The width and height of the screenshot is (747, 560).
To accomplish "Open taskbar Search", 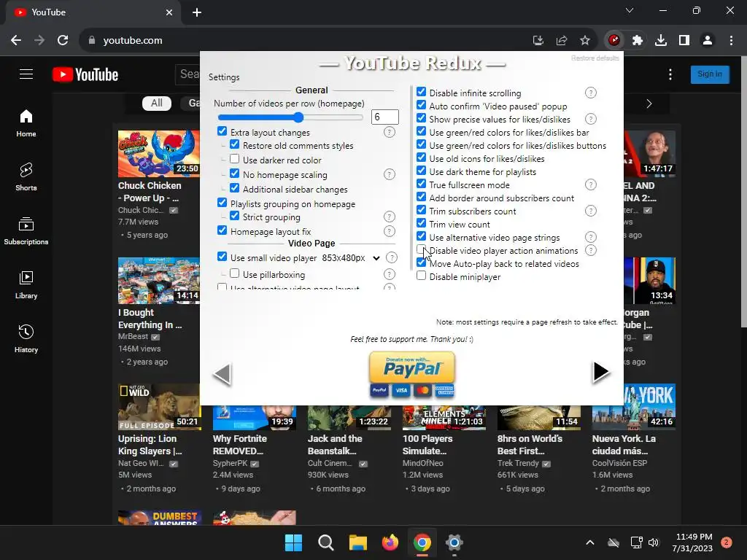I will pos(326,542).
